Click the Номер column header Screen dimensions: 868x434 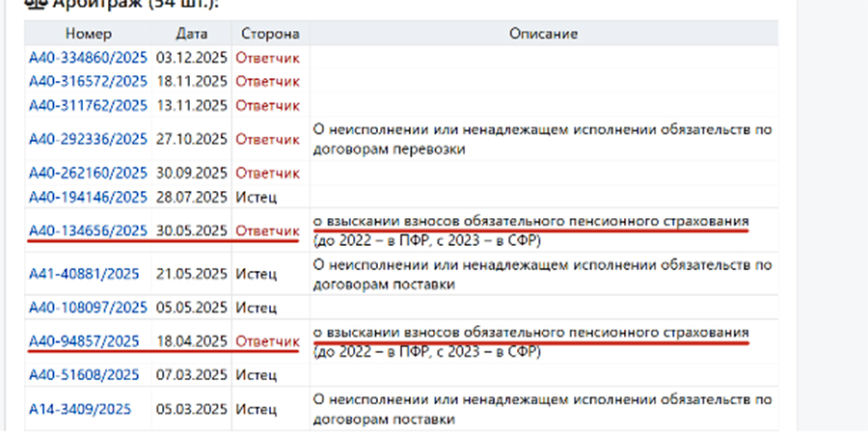pyautogui.click(x=89, y=34)
